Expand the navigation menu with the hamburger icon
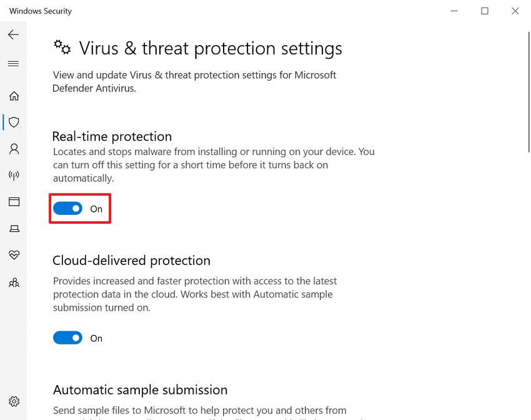The width and height of the screenshot is (531, 420). [14, 63]
